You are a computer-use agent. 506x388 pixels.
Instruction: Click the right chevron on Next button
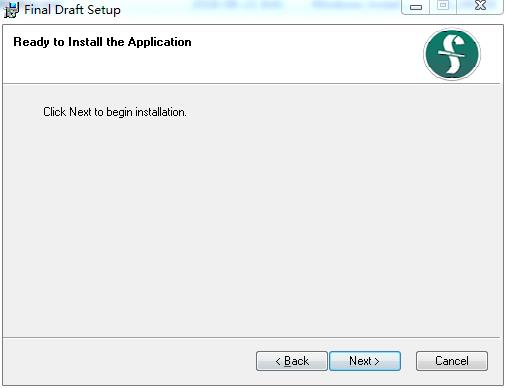[377, 361]
